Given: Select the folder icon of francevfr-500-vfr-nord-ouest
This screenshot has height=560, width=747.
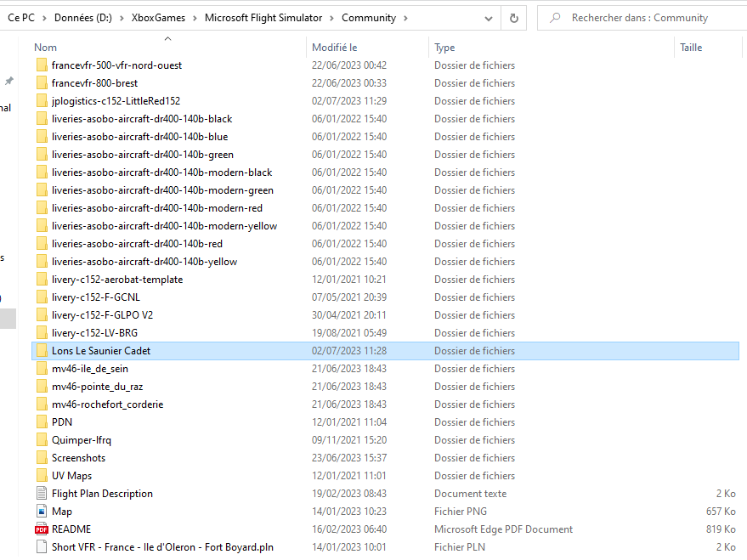Looking at the screenshot, I should 42,65.
